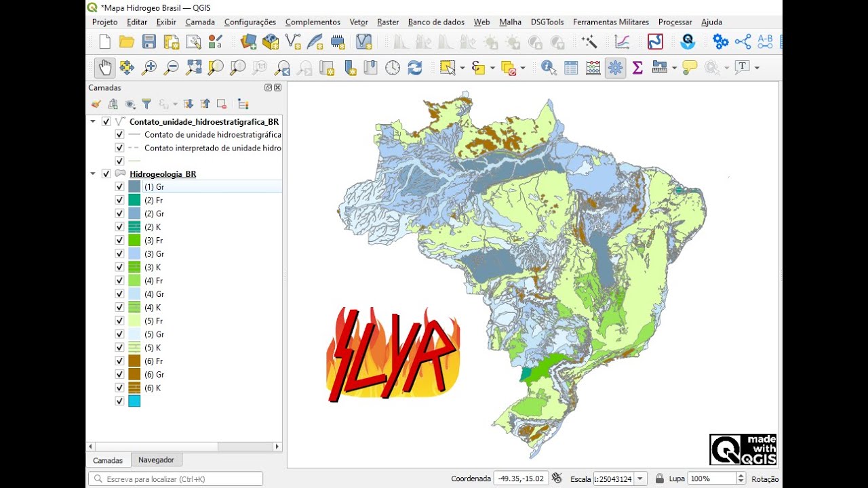Click the Zoom Full extent icon
This screenshot has width=868, height=488.
pyautogui.click(x=194, y=68)
